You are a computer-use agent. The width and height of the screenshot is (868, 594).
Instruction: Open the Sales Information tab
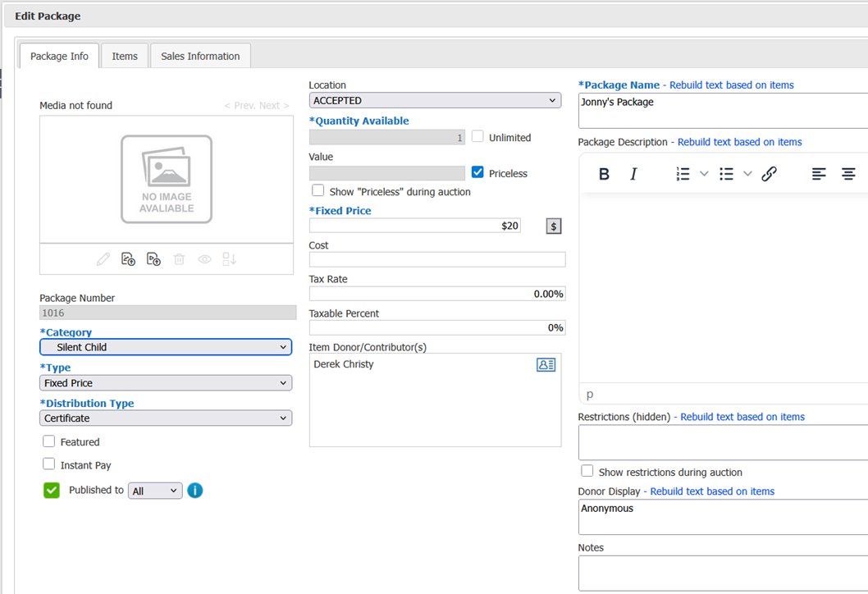click(200, 56)
